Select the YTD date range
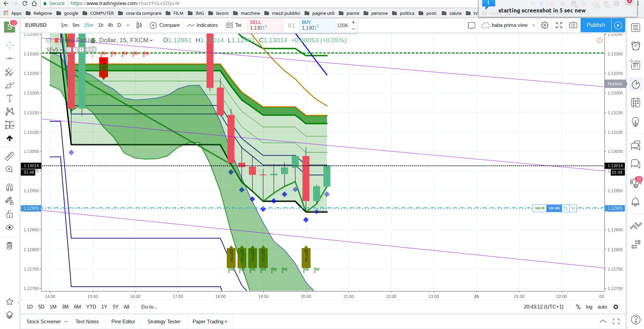644x329 pixels. pos(91,307)
